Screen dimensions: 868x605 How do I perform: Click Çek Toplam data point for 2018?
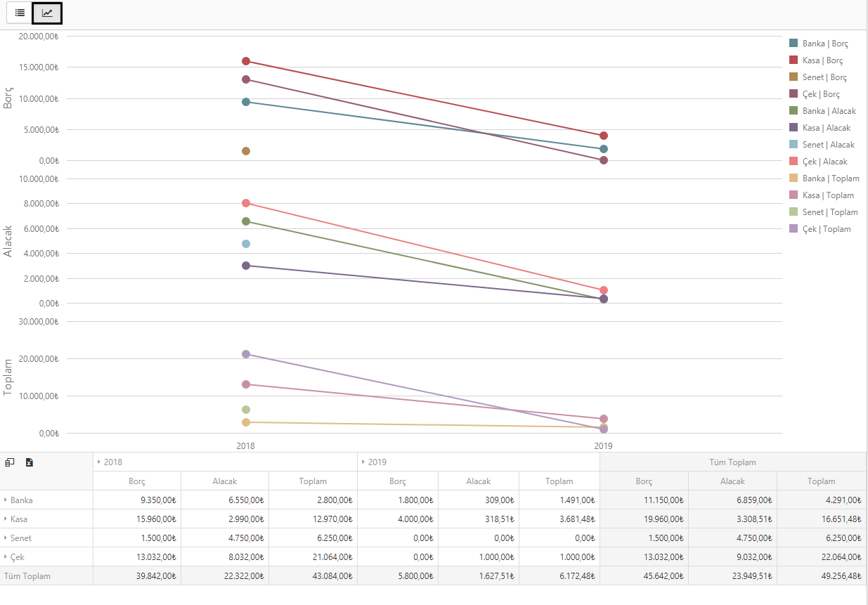click(246, 354)
